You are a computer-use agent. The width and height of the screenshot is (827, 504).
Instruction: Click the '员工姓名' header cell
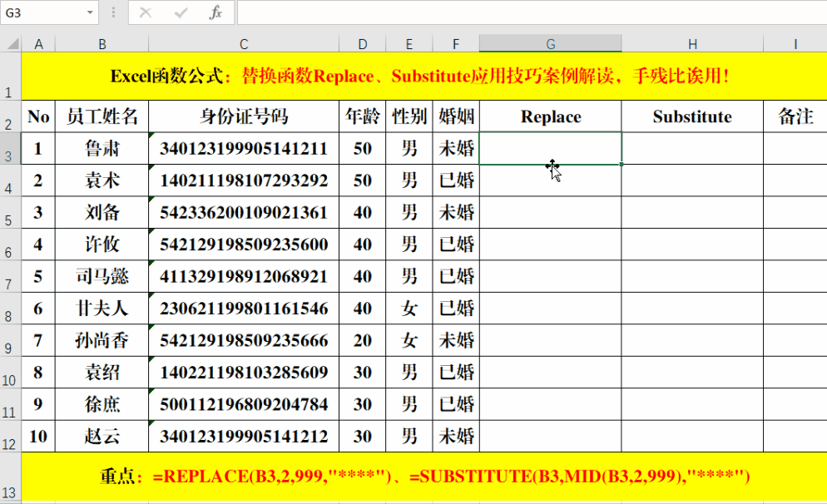102,116
